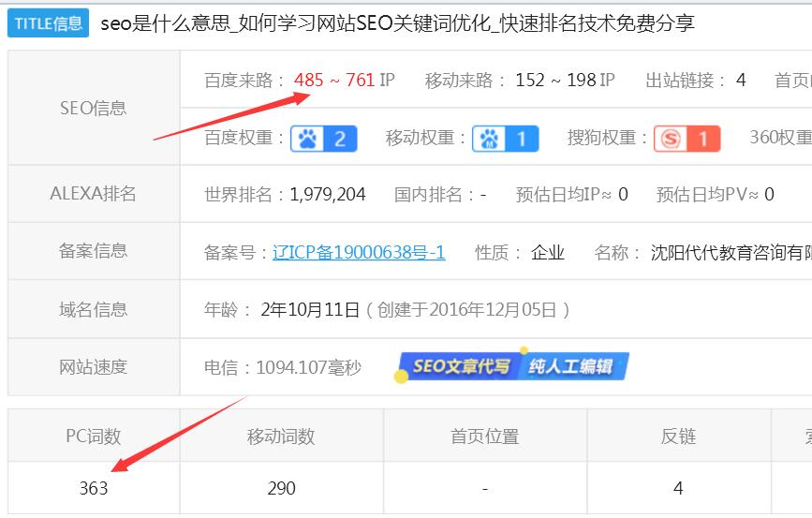Click the 反链 column header
This screenshot has width=812, height=518.
678,437
